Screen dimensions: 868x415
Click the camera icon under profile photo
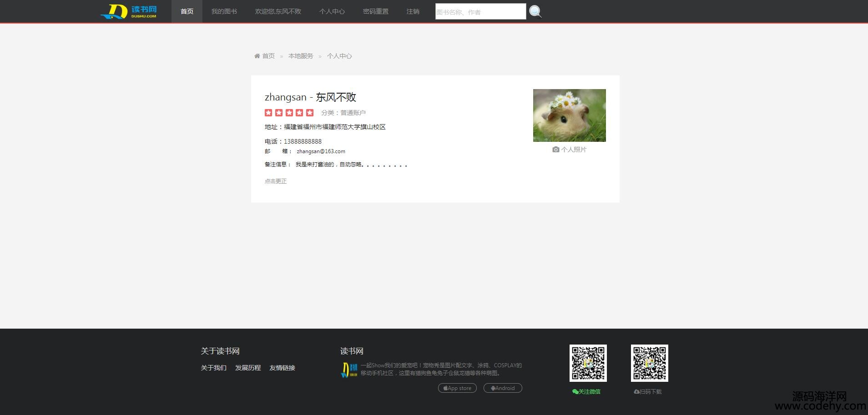click(x=555, y=150)
